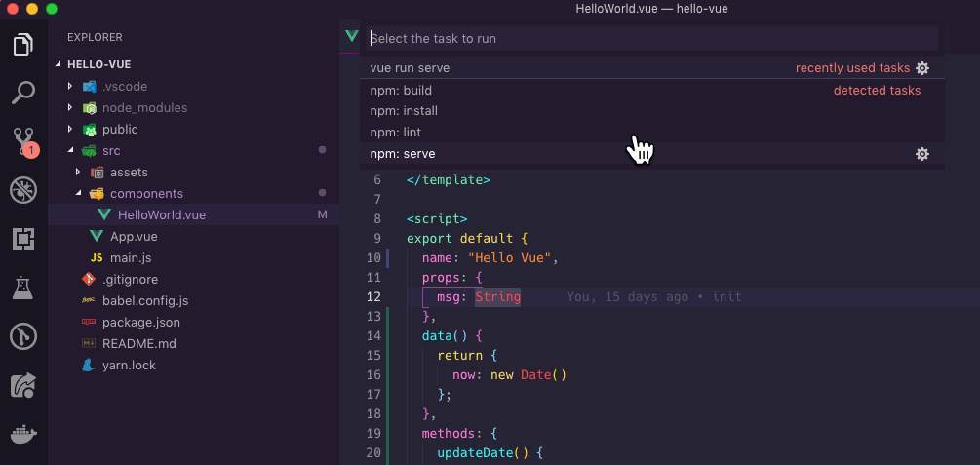980x465 pixels.
Task: Click gear icon beside npm: serve task
Action: 922,154
